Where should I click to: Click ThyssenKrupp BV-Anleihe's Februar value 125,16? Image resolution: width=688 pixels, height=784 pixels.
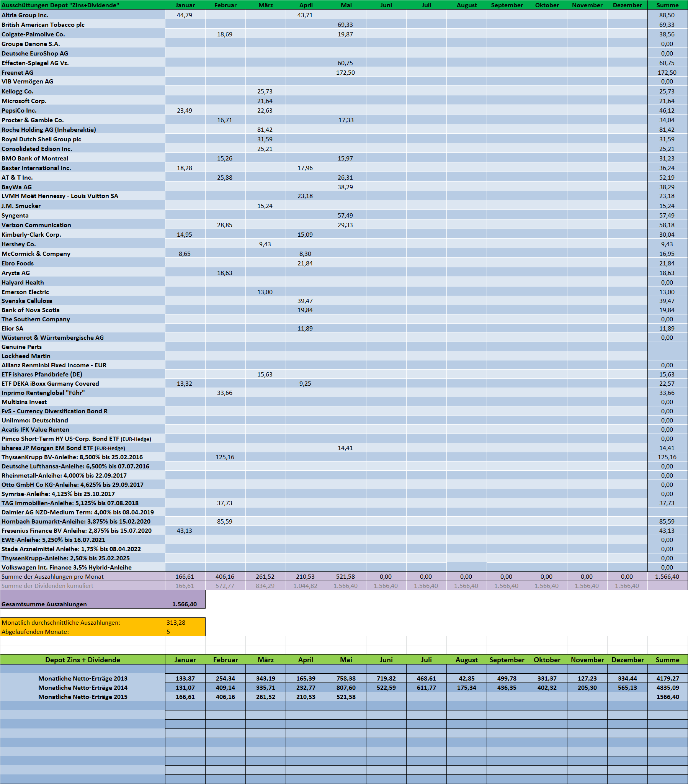(x=225, y=458)
